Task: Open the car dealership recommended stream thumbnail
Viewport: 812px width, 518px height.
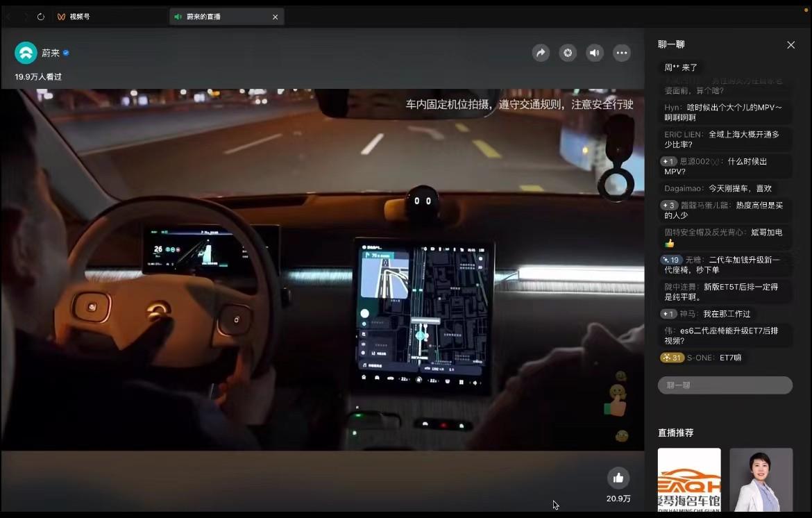Action: 688,480
